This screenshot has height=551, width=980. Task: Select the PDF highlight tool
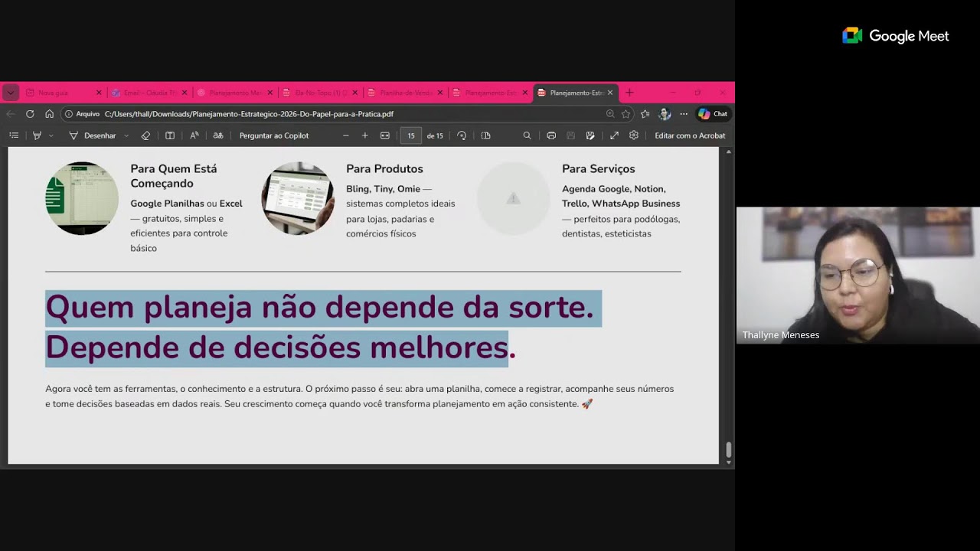click(37, 135)
